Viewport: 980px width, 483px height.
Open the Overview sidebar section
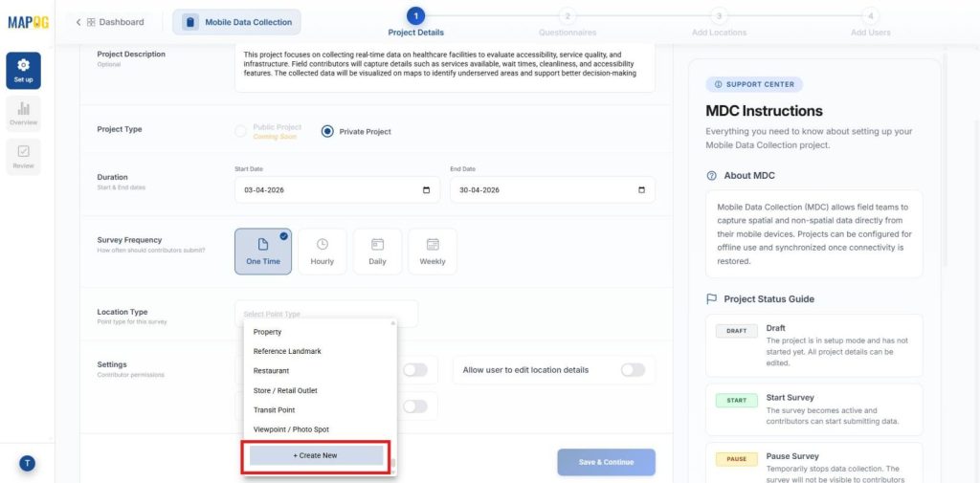(24, 113)
